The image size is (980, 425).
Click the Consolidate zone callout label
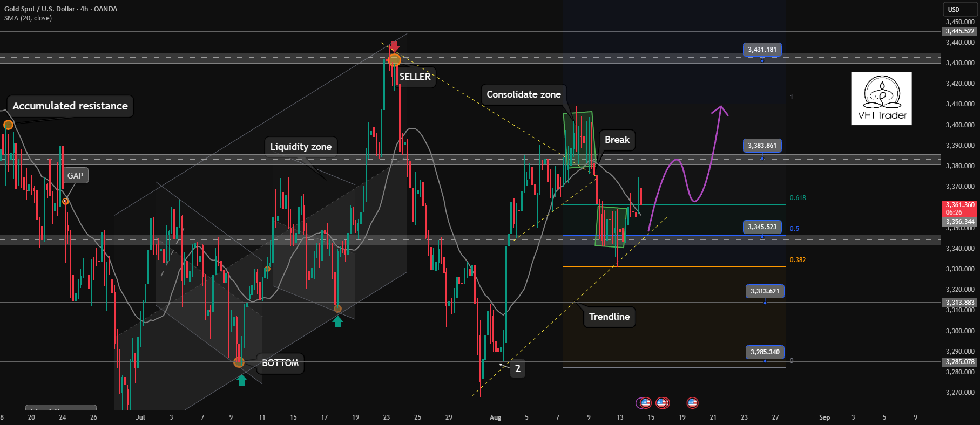click(x=524, y=94)
